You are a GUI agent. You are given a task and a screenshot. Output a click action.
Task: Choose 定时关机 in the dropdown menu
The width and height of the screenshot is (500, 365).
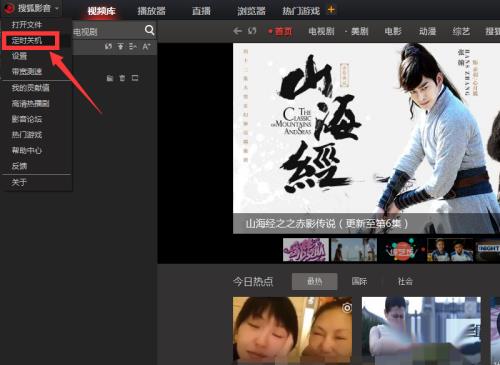[x=27, y=40]
